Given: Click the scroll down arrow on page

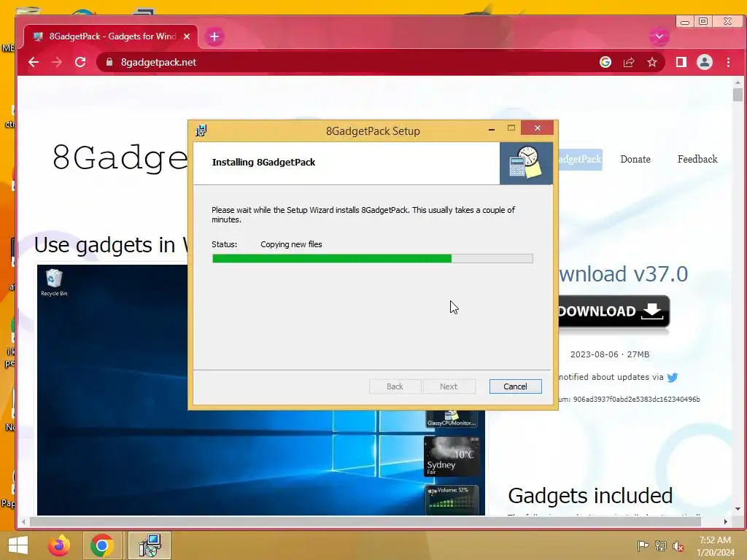Looking at the screenshot, I should (x=738, y=509).
